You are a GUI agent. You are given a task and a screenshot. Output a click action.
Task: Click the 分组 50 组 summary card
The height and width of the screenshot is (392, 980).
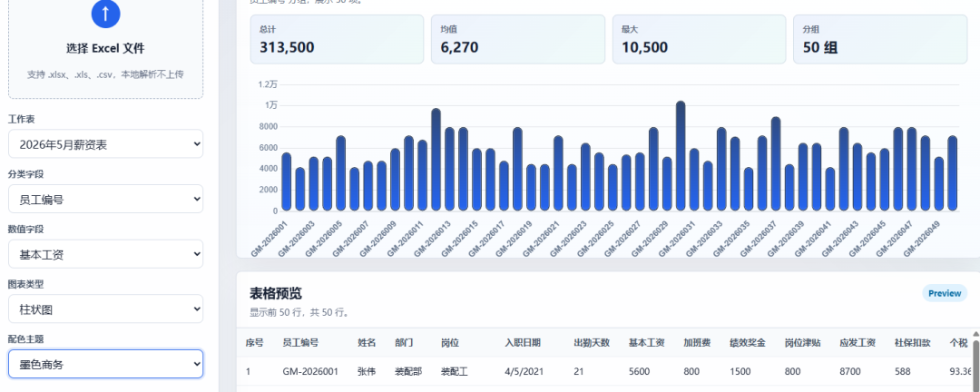click(880, 39)
